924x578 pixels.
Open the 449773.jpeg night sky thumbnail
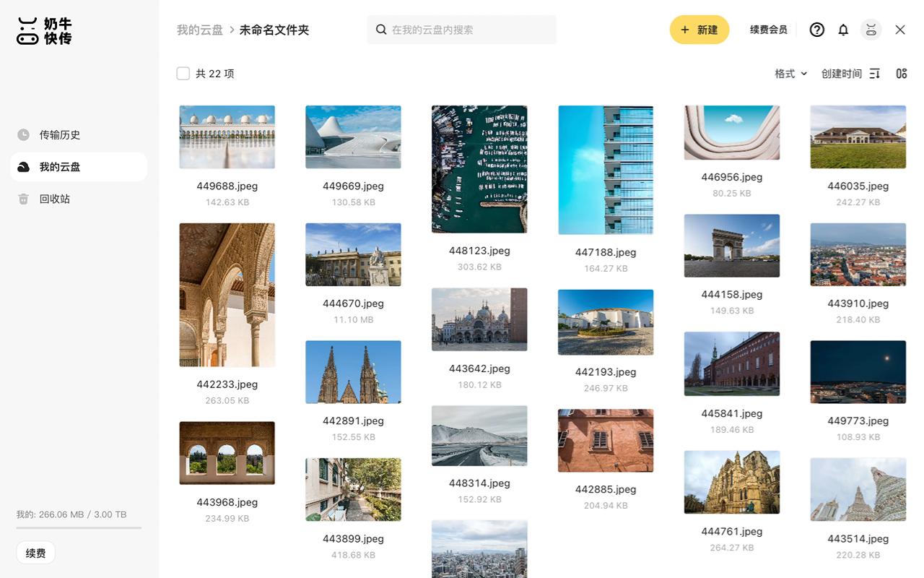[x=858, y=372]
